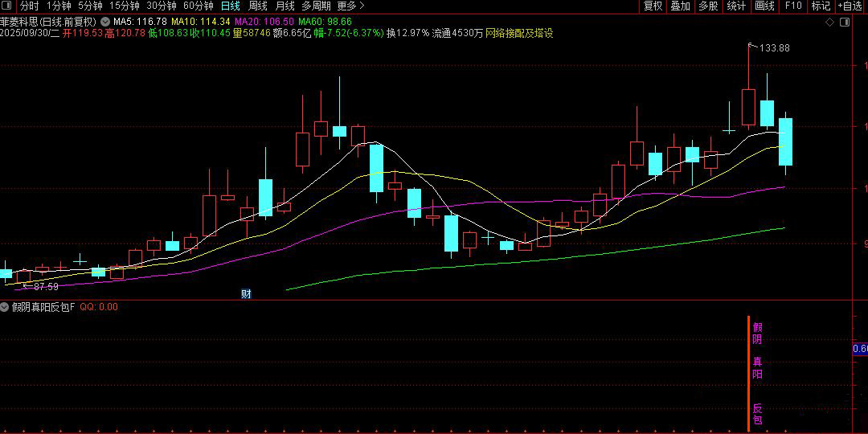Select the 60分钟 period tab

(x=198, y=6)
